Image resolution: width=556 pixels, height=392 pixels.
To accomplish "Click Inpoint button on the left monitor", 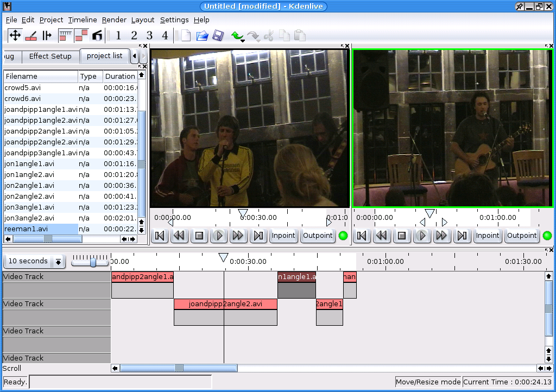I will [x=283, y=236].
